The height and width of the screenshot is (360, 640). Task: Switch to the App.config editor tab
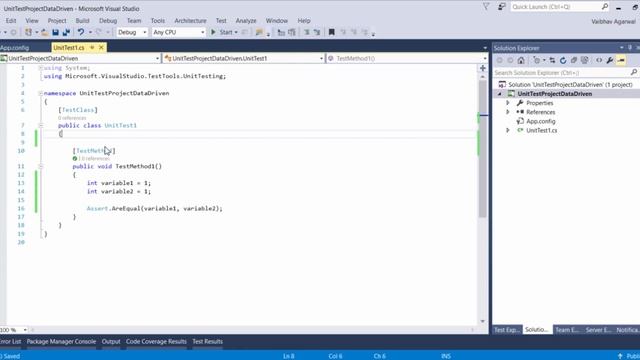point(14,48)
